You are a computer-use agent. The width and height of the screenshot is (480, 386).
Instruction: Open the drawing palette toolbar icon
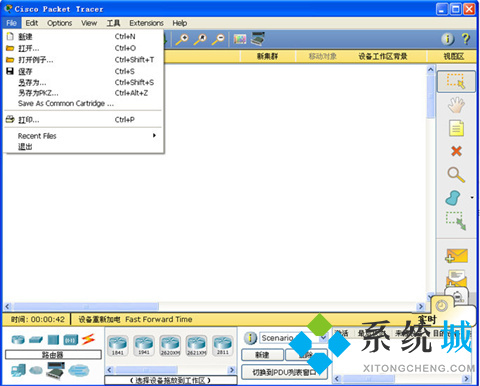pyautogui.click(x=240, y=39)
